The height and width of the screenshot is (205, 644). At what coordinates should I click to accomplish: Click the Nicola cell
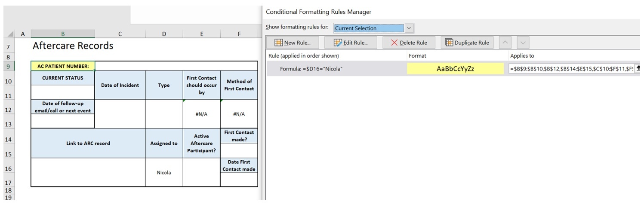164,172
